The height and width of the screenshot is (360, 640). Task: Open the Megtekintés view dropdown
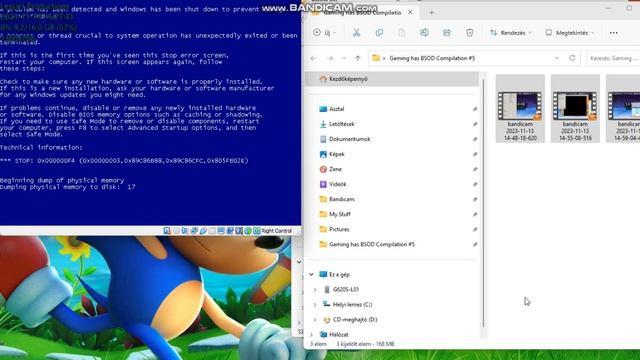pyautogui.click(x=570, y=33)
